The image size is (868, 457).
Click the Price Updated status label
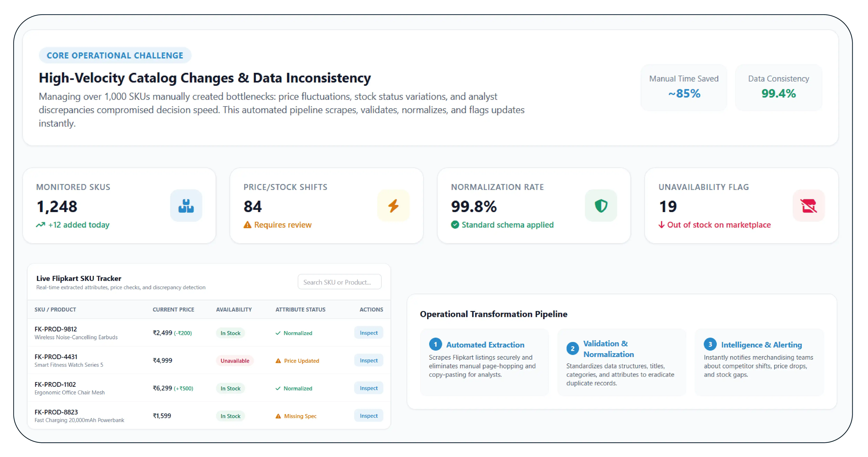[302, 361]
